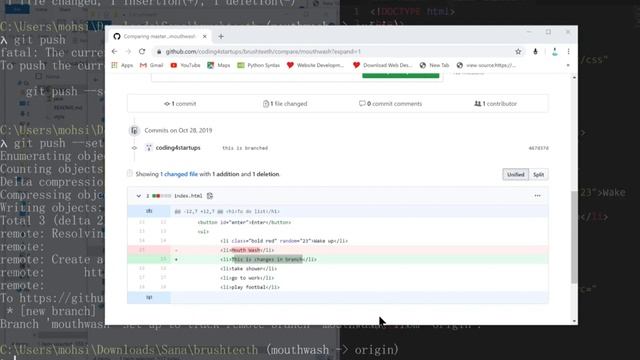Viewport: 640px width, 360px height.
Task: Click the file list icon before 'Showing'
Action: 129,173
